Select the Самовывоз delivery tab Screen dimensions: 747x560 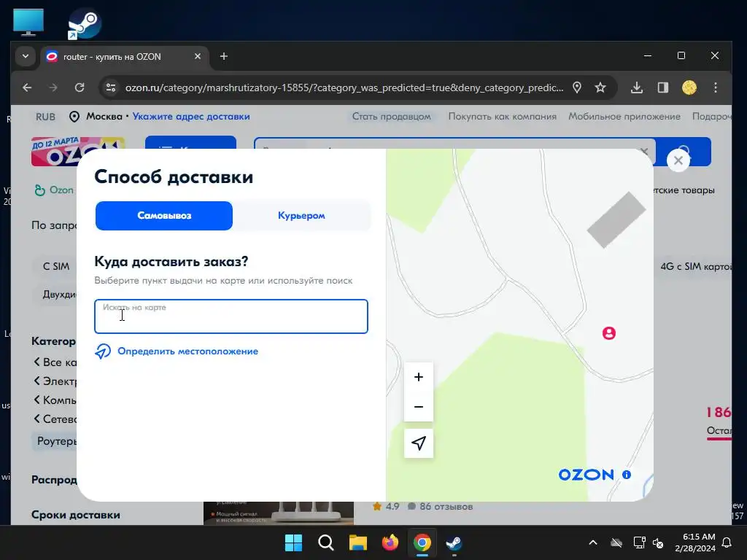pyautogui.click(x=164, y=216)
